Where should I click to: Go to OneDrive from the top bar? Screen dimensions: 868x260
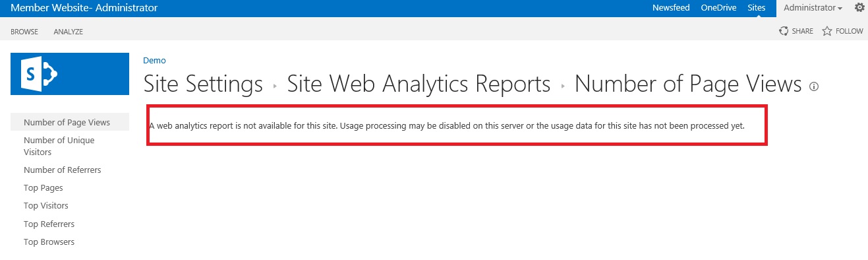coord(718,8)
